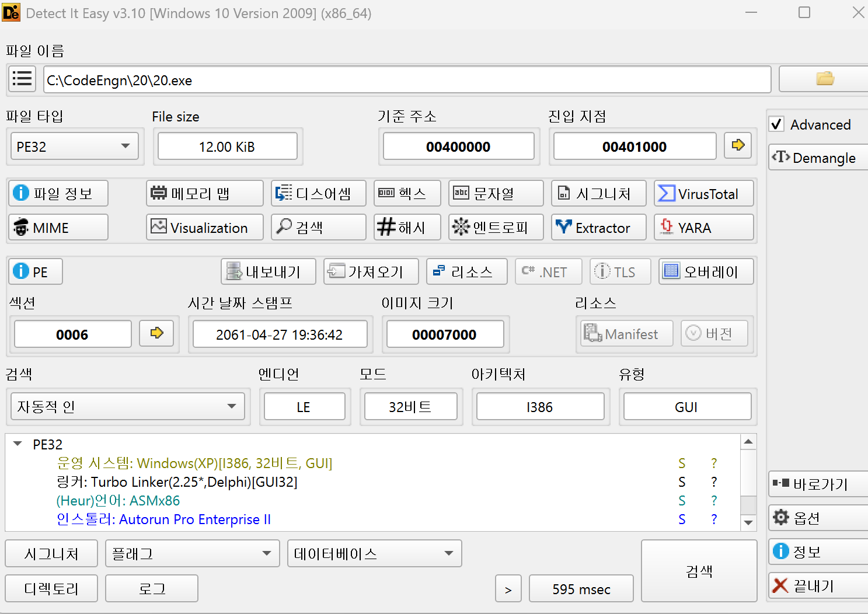Click the > button next to scan time

pyautogui.click(x=508, y=588)
